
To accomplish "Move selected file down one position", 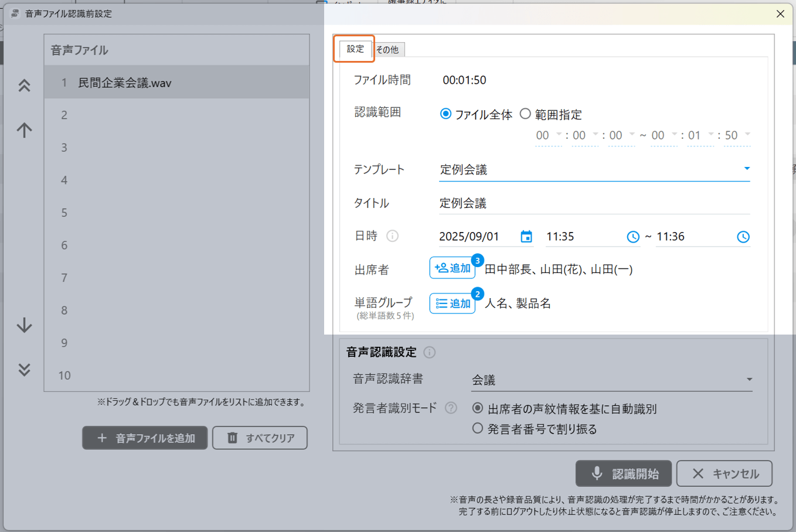I will [24, 325].
